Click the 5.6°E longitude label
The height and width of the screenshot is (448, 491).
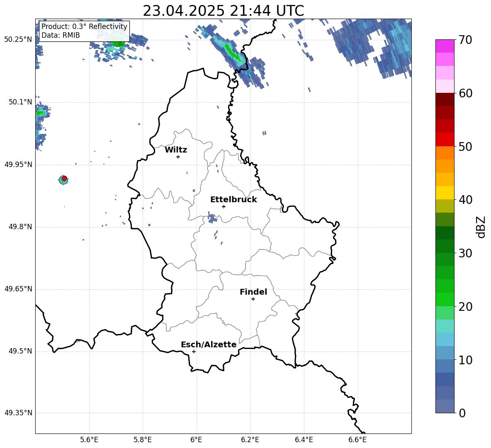89,440
